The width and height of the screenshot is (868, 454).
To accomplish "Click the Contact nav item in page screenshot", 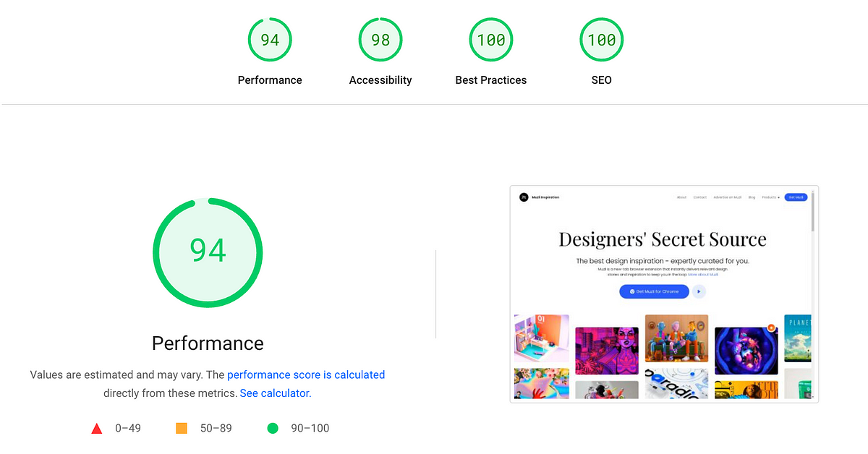I will coord(699,197).
